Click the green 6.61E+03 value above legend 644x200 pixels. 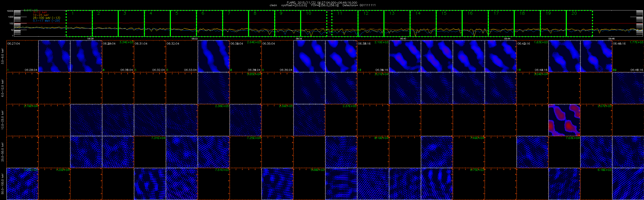coord(31,10)
